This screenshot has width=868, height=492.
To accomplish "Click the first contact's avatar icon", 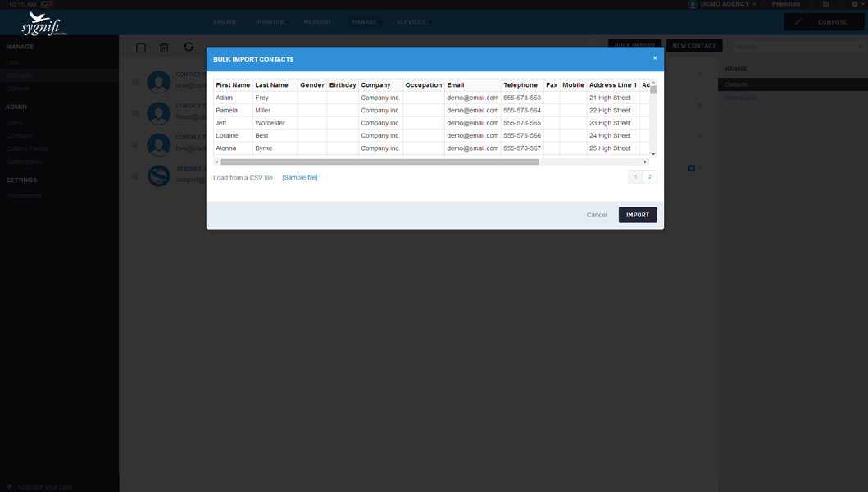I will 158,82.
